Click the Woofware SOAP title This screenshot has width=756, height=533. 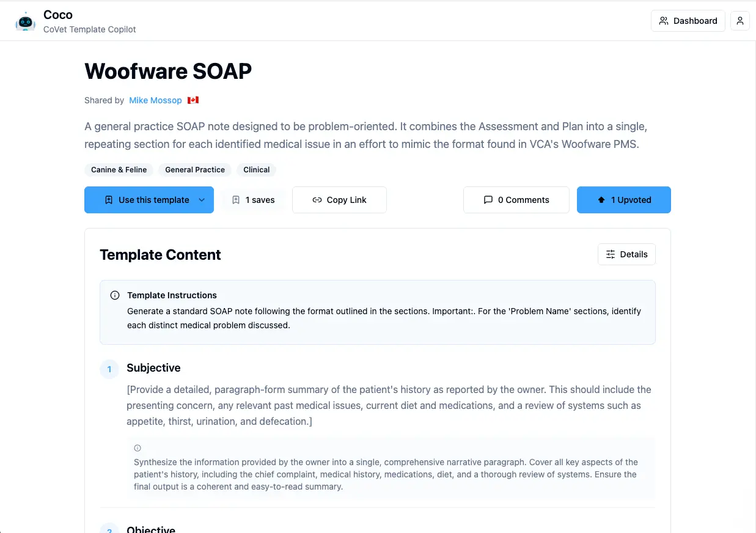[x=168, y=71]
